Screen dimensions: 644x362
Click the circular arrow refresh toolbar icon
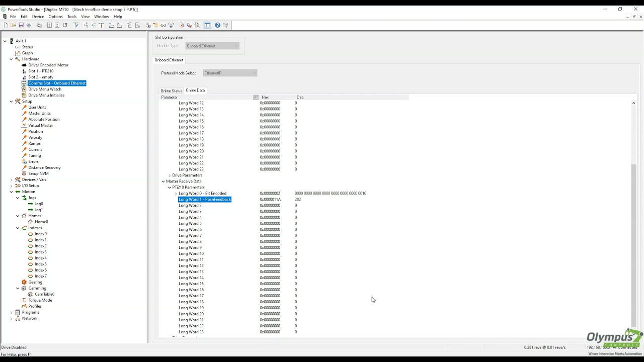(x=65, y=25)
